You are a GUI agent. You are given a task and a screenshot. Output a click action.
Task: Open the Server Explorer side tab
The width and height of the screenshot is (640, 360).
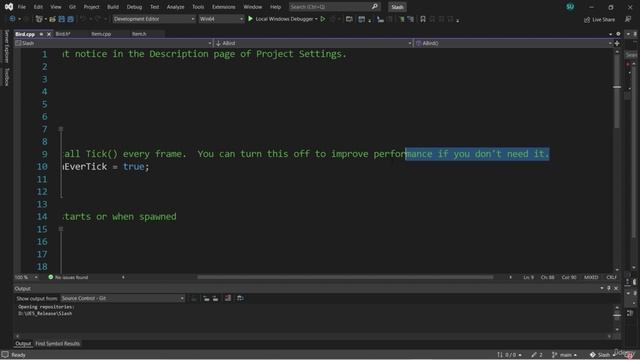(6, 46)
